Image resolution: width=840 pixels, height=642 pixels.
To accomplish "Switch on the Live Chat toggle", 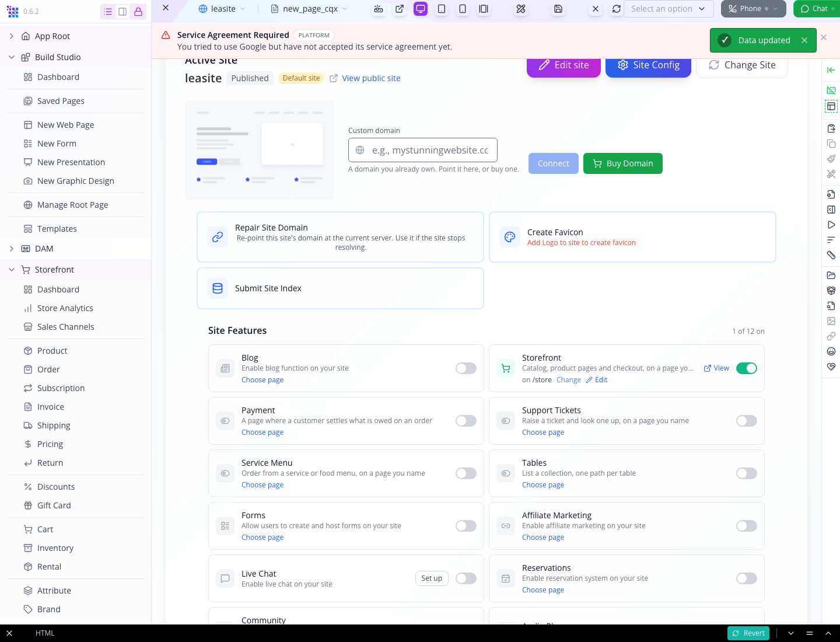I will coord(466,578).
